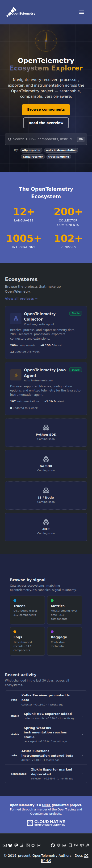Screen dimensions: 92x868
Task: Open the Bluesky butterfly icon
Action: (10, 845)
